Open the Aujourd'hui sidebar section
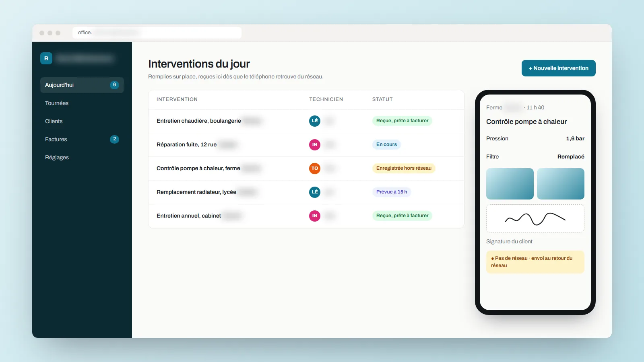This screenshot has width=644, height=362. 82,85
